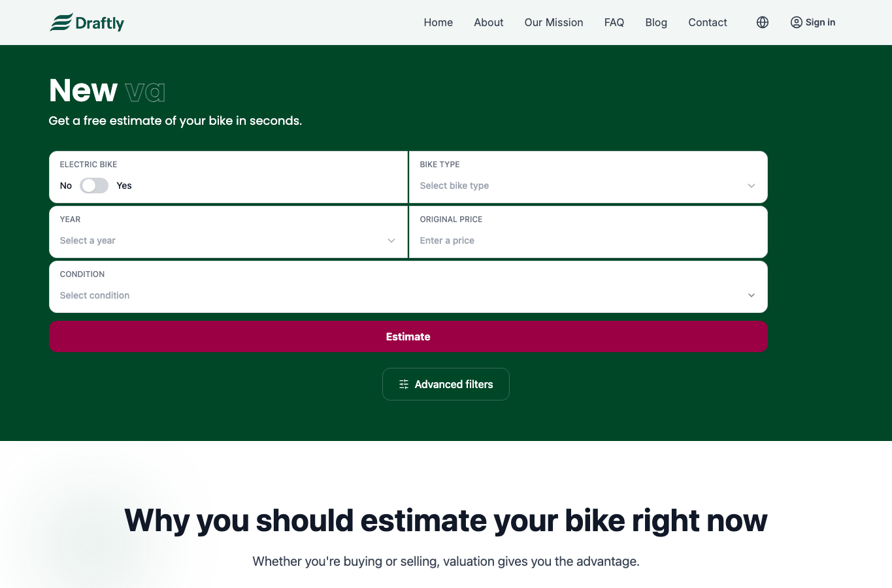Toggle the Electric Bike switch
Screen dimensions: 892x588
94,186
